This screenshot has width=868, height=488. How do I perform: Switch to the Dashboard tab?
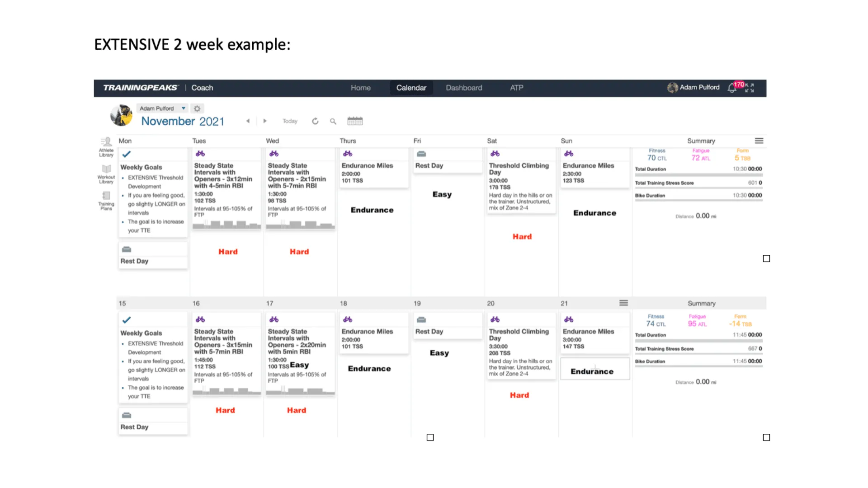coord(464,88)
